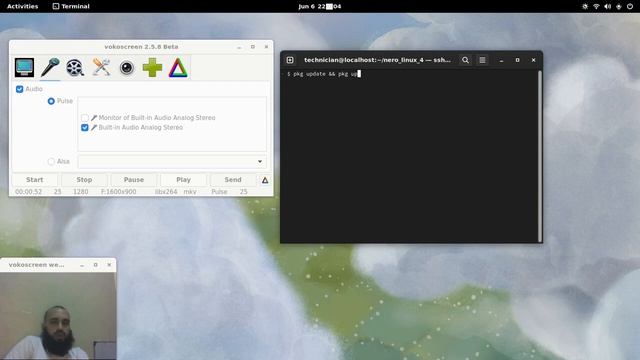Viewport: 640px width, 360px height.
Task: Click the Wi-Fi icon in system tray
Action: click(596, 6)
